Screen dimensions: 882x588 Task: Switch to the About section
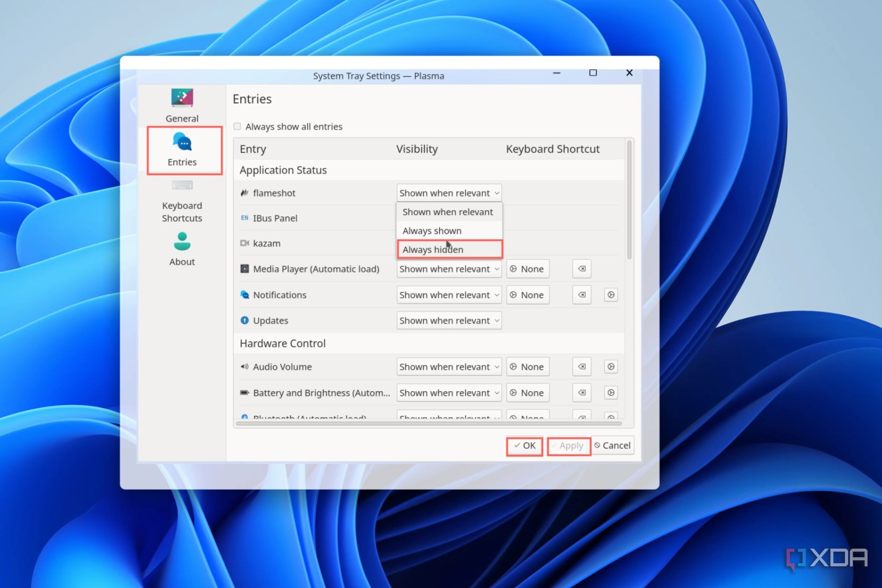[181, 250]
